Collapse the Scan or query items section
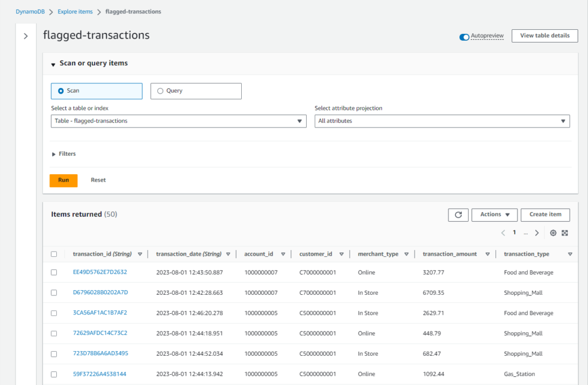The image size is (588, 385). (53, 64)
